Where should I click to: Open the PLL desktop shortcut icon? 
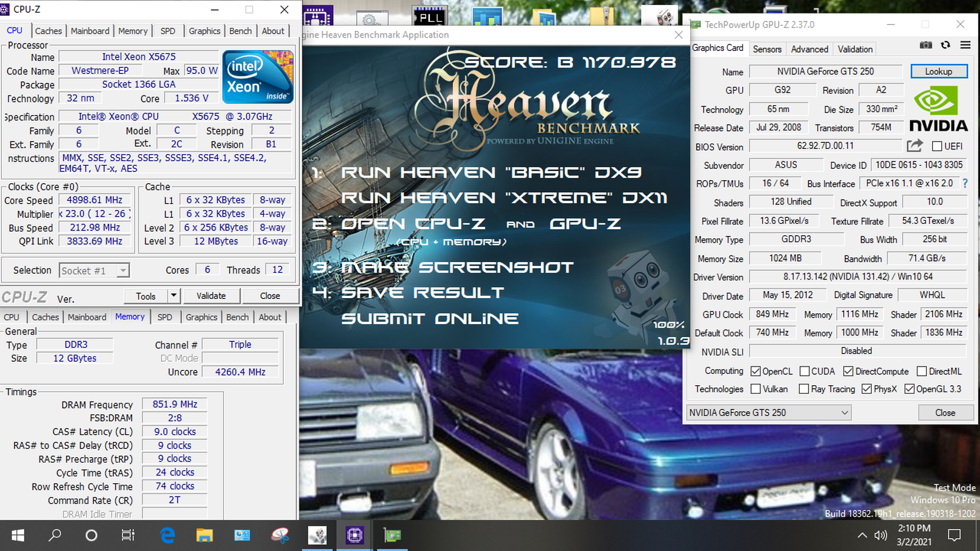(430, 16)
